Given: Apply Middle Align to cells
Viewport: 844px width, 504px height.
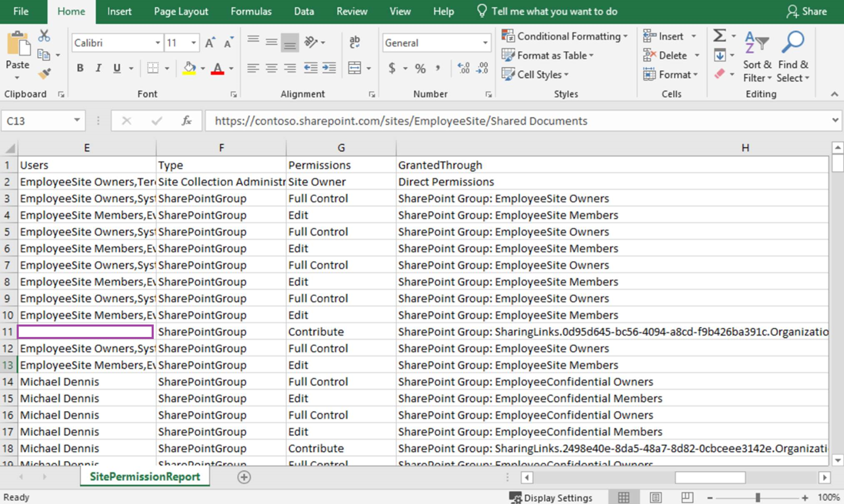Looking at the screenshot, I should (x=271, y=42).
